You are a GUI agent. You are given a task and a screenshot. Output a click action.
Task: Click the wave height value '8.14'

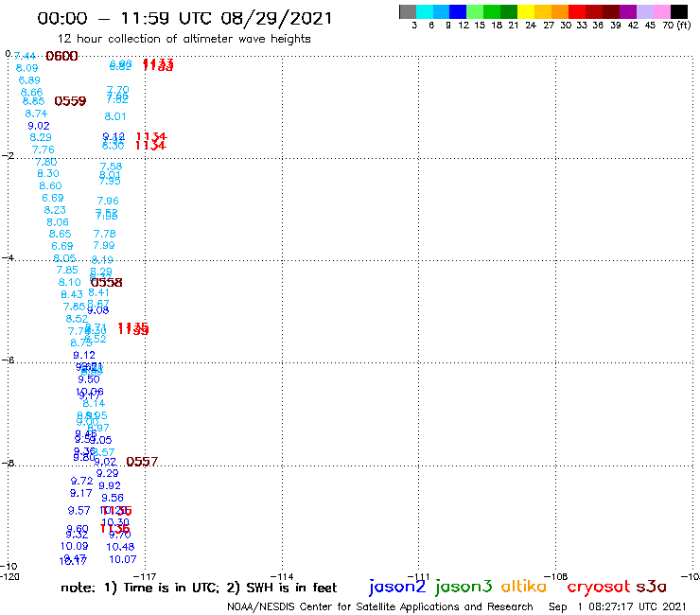(x=94, y=403)
